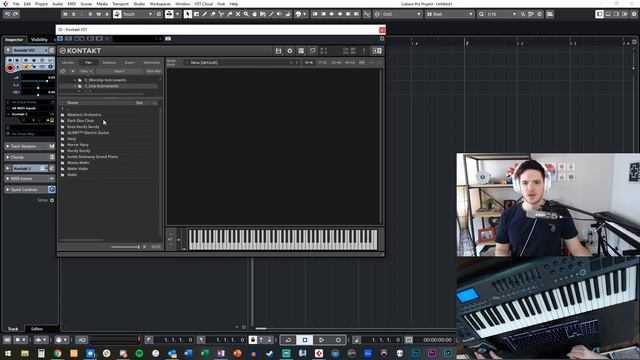The image size is (640, 360).
Task: Toggle Kontakt rack view icon
Action: tap(301, 51)
